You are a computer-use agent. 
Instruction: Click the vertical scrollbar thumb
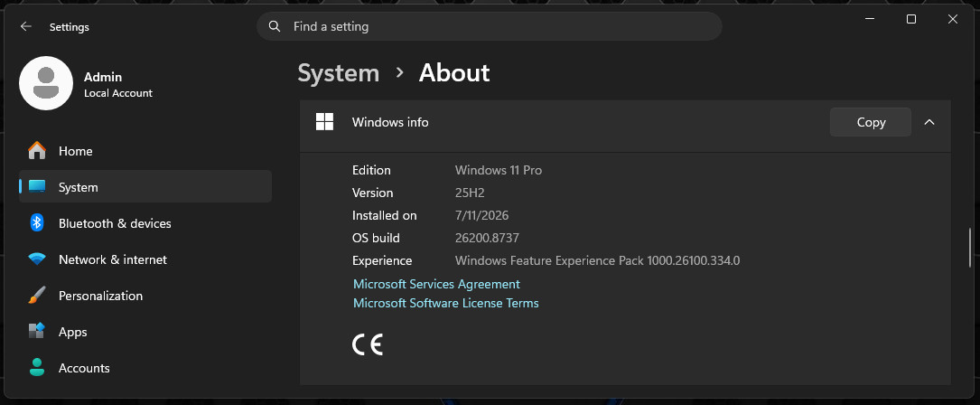[x=969, y=248]
